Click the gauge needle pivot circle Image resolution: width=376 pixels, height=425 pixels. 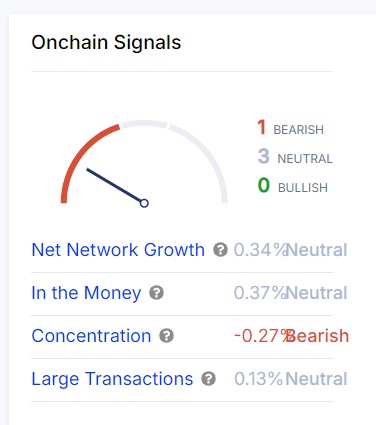[x=144, y=203]
